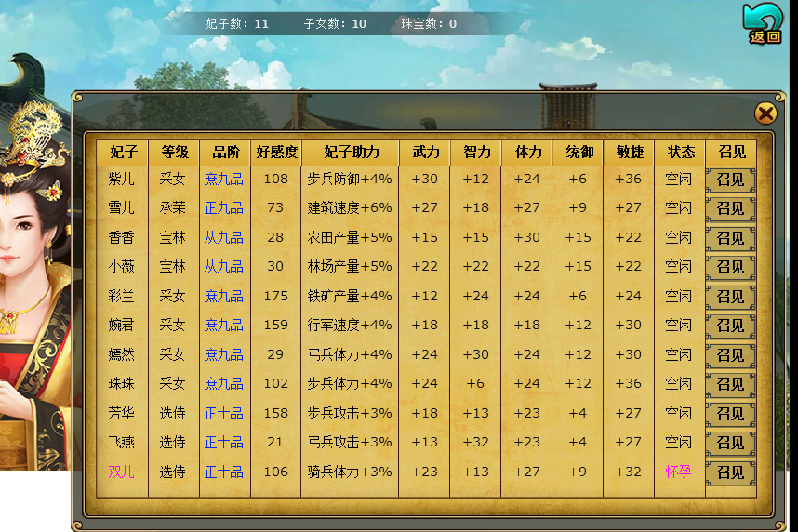Select the name 飞燕 in the list

[121, 443]
